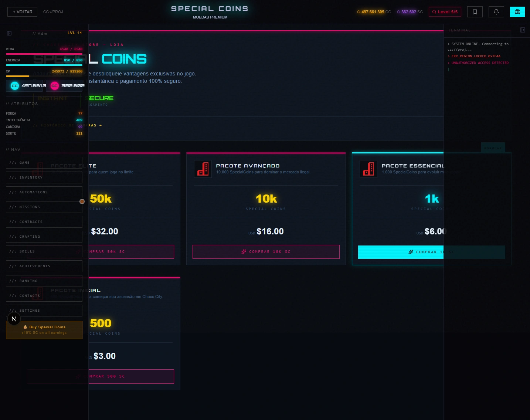Click the SORTE attribute row
This screenshot has height=420, width=530.
(44, 133)
